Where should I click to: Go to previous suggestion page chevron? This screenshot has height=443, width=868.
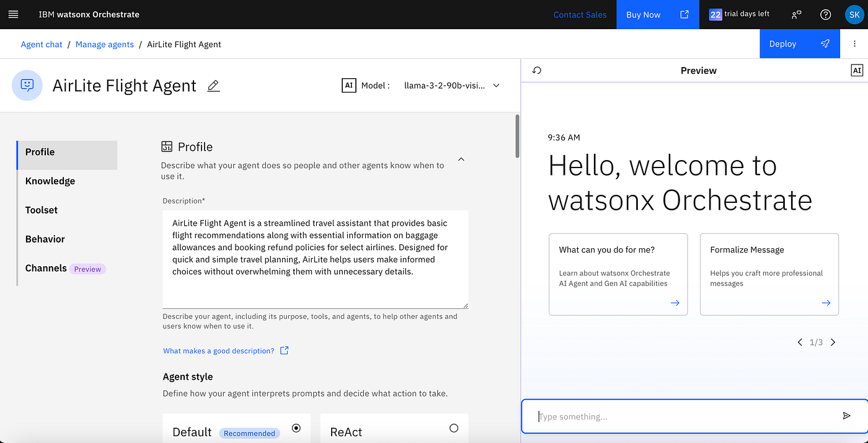pos(800,342)
